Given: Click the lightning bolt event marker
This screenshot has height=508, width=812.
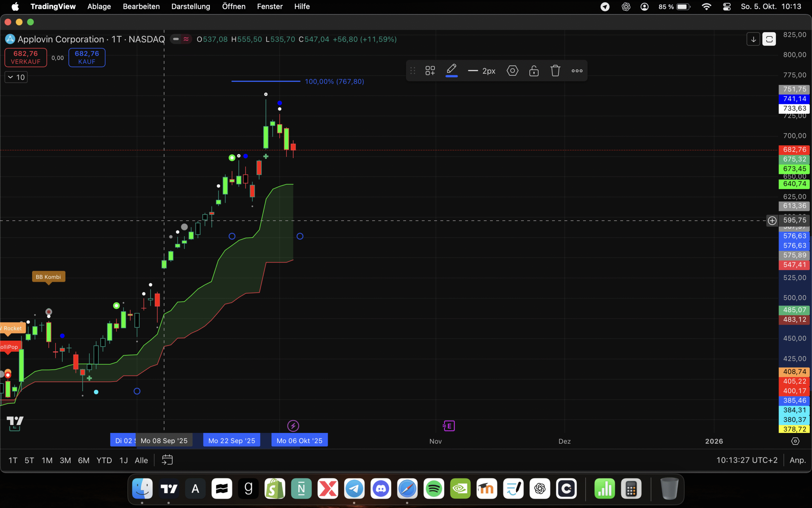Looking at the screenshot, I should (293, 426).
